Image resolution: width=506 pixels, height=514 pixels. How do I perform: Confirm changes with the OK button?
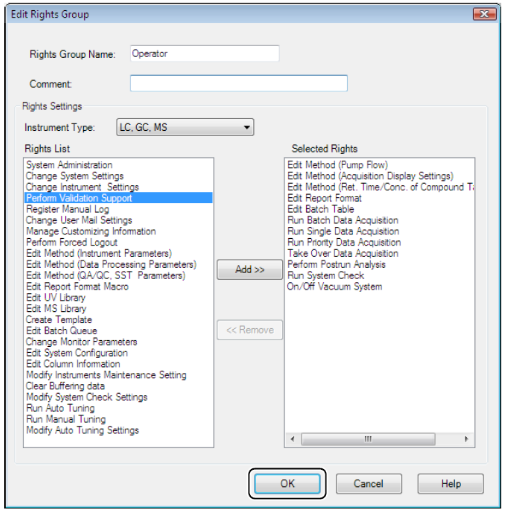pyautogui.click(x=287, y=484)
